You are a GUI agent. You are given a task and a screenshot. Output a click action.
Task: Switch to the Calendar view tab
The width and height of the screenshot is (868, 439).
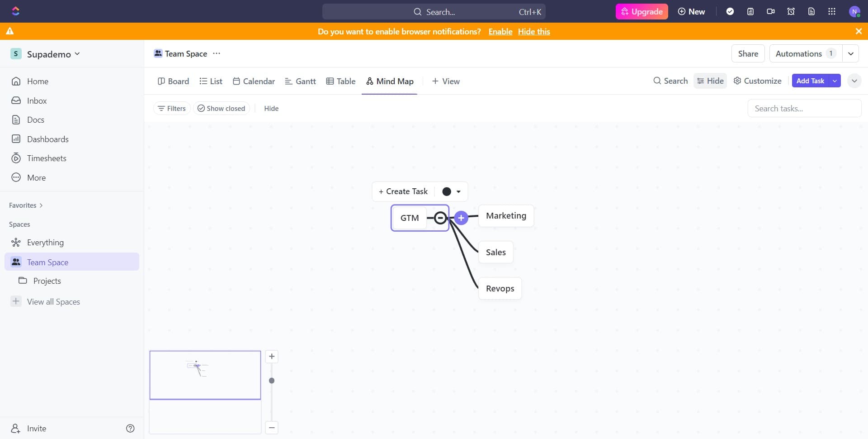click(x=254, y=81)
